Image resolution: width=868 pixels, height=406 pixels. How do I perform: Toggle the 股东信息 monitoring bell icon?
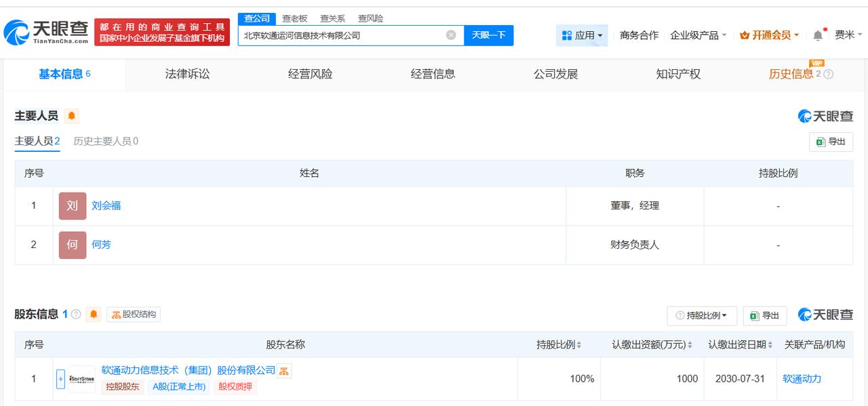(x=94, y=314)
